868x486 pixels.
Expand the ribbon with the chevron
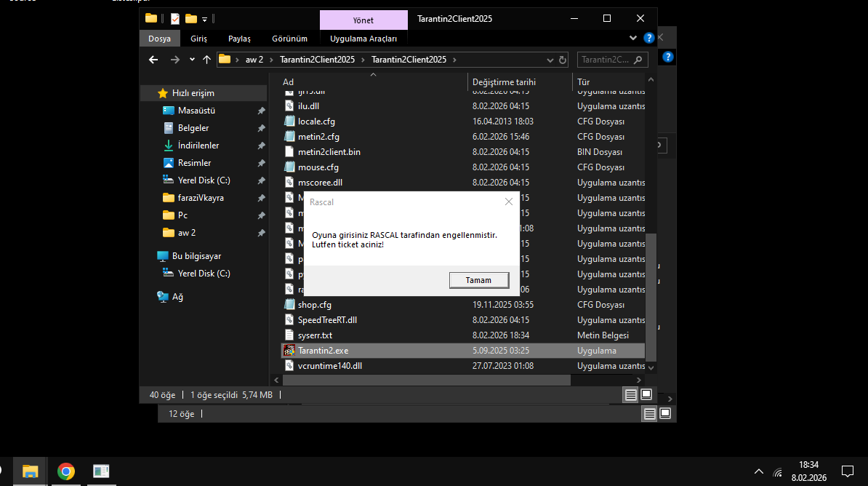point(632,39)
